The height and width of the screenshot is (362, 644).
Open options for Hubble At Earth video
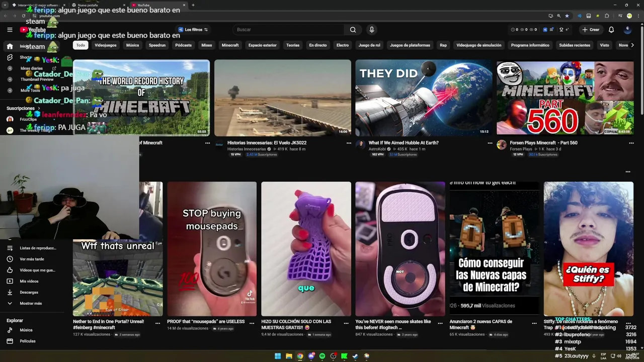click(x=490, y=143)
